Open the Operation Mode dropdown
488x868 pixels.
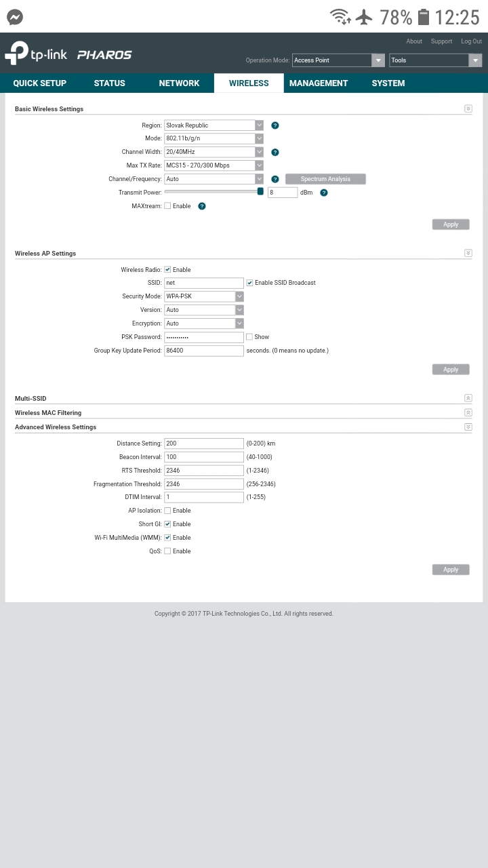[338, 60]
